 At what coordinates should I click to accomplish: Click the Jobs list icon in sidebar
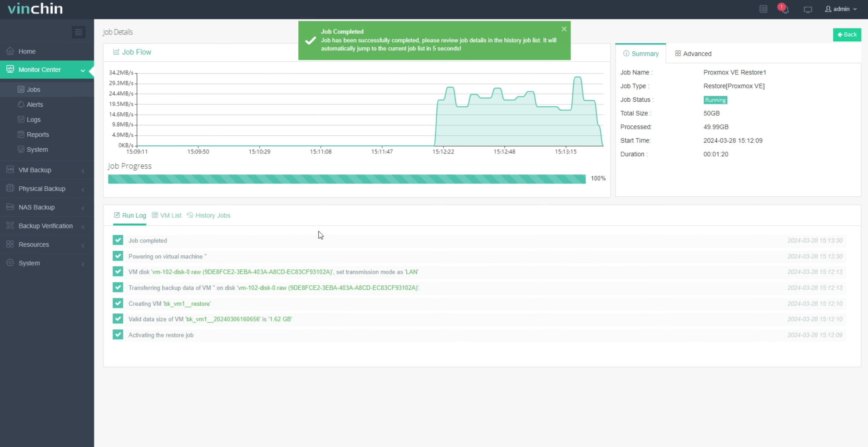[x=21, y=89]
